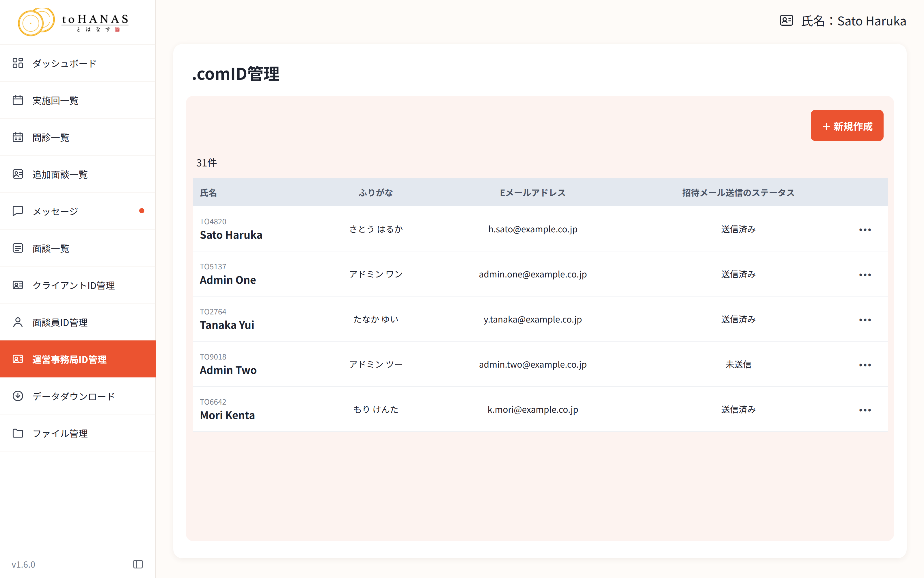Click the 氏名：Sato Haruka user label

853,21
